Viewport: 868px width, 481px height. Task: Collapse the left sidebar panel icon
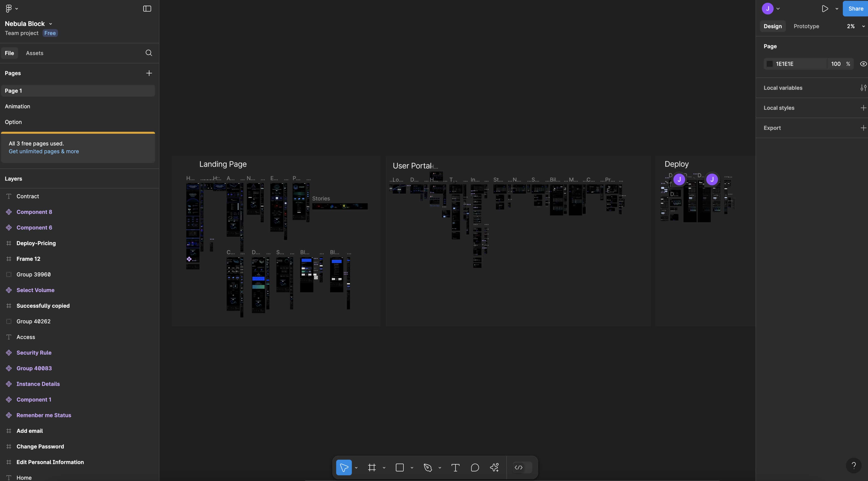pyautogui.click(x=147, y=8)
